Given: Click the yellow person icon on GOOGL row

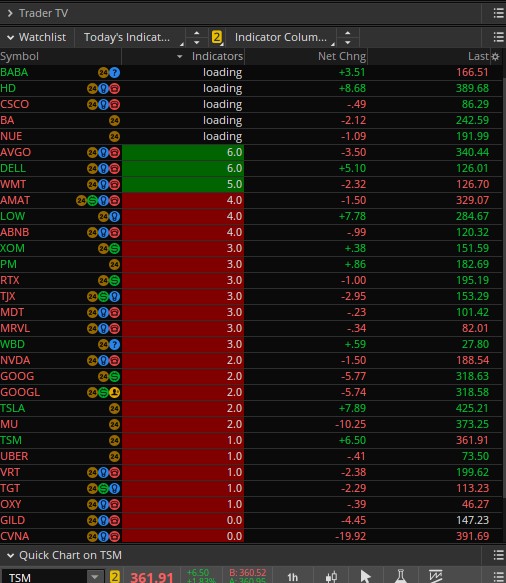Looking at the screenshot, I should point(115,393).
